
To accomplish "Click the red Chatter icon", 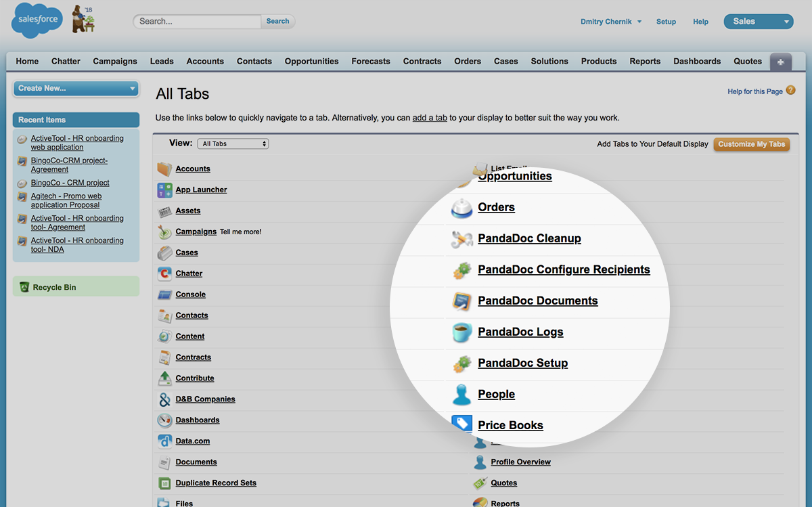I will pos(164,273).
